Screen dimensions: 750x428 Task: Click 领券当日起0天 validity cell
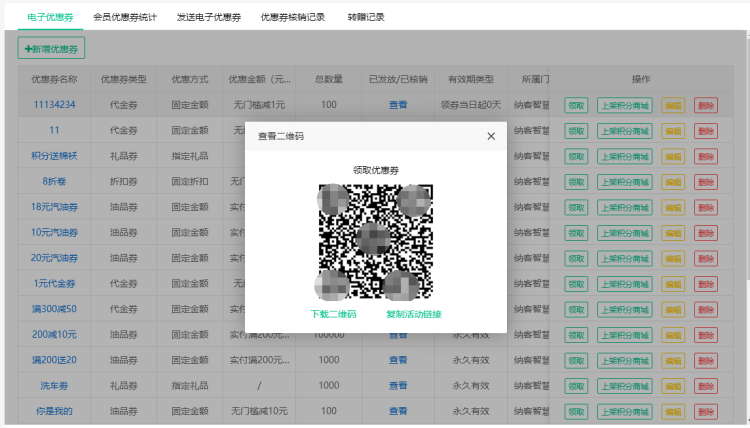[x=471, y=105]
